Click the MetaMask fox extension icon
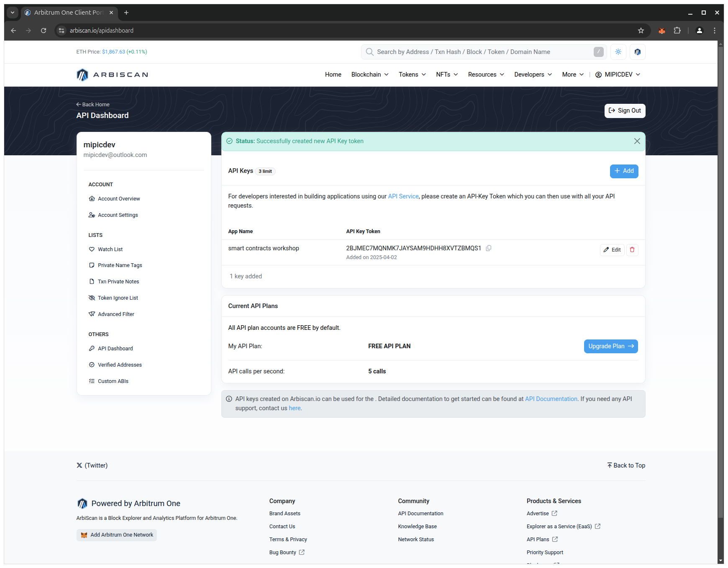728x568 pixels. point(661,31)
